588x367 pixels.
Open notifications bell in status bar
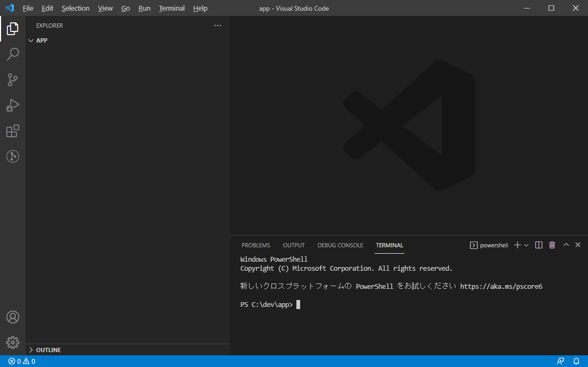[x=576, y=361]
